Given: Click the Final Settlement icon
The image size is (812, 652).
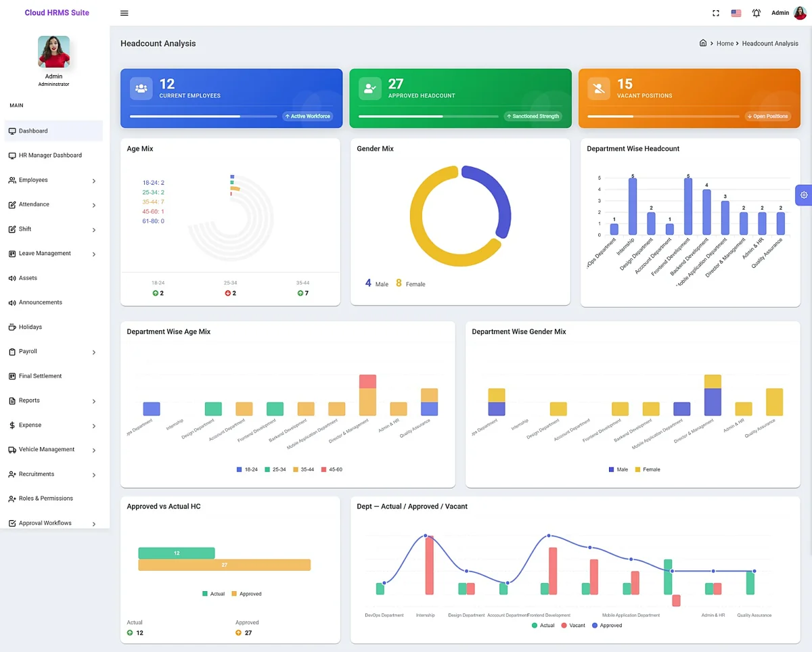Looking at the screenshot, I should [x=12, y=376].
